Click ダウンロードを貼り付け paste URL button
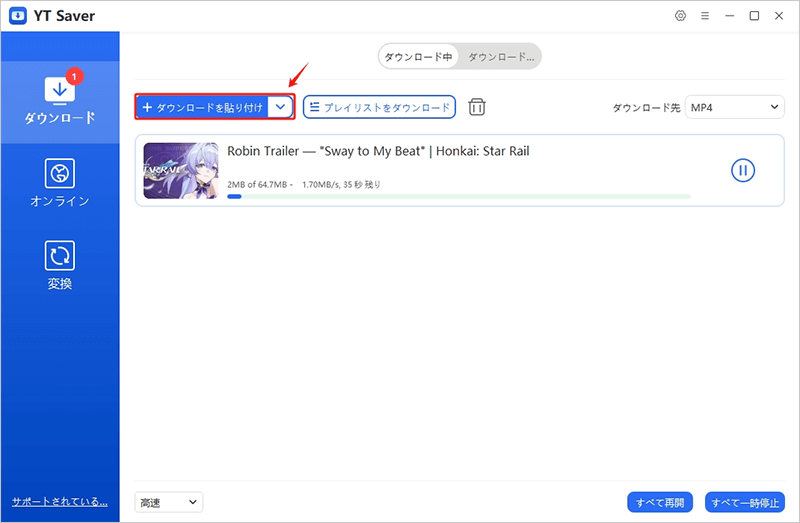The width and height of the screenshot is (800, 523). coord(202,107)
